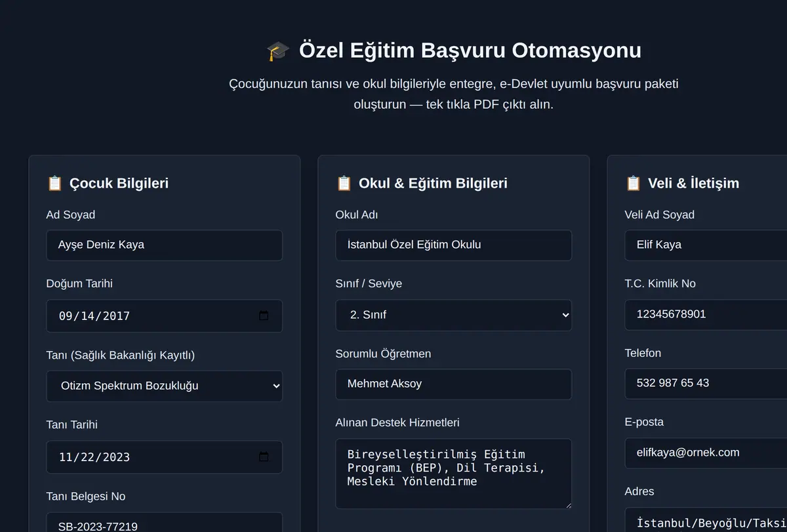
Task: Click the Okul Adı label
Action: click(357, 215)
